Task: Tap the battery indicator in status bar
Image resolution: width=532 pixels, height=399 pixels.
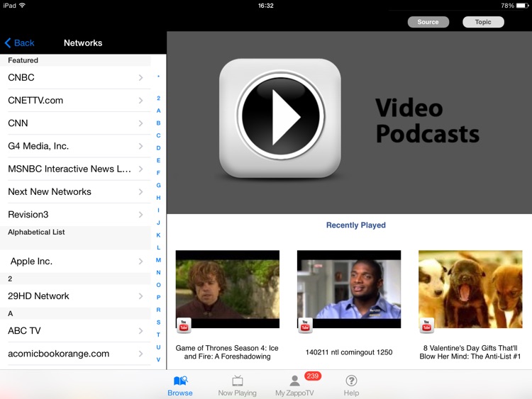Action: (x=522, y=6)
